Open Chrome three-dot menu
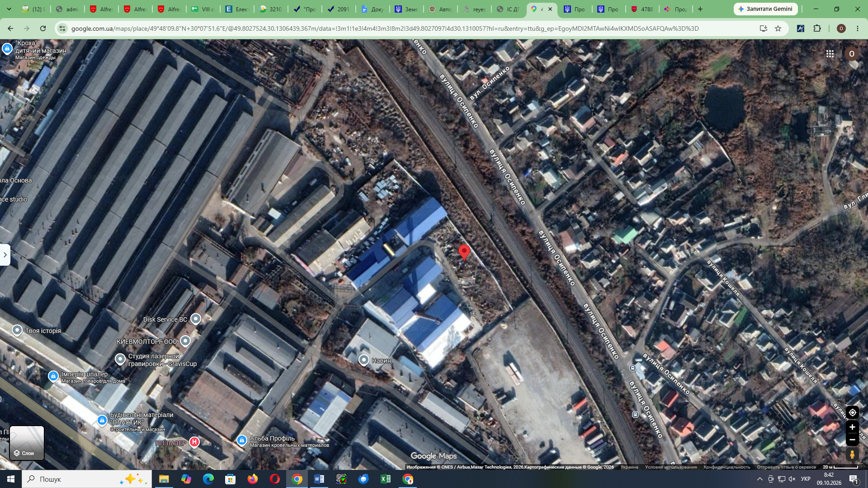The height and width of the screenshot is (488, 868). (x=858, y=28)
